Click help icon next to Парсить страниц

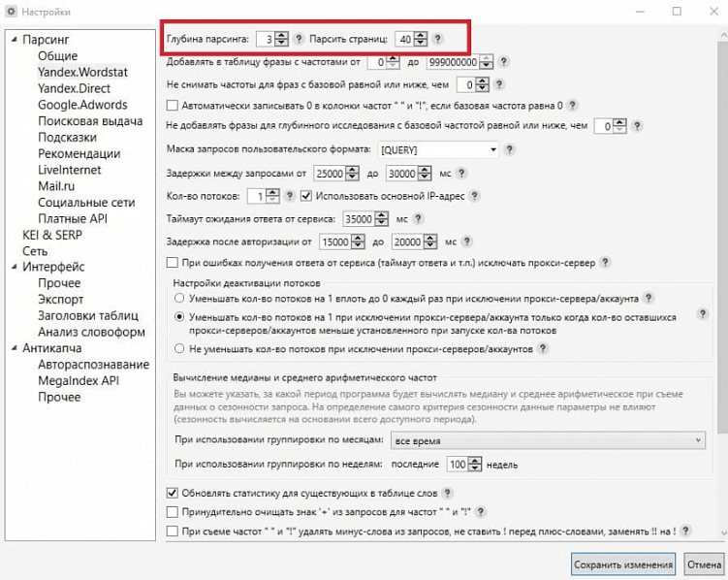(437, 39)
